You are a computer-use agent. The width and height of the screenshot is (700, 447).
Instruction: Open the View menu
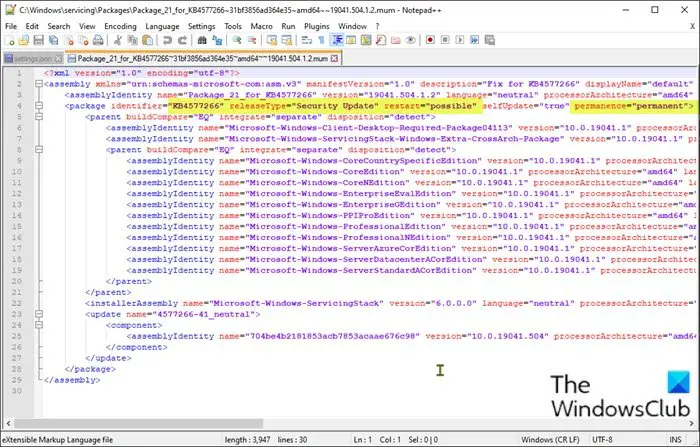click(x=87, y=26)
